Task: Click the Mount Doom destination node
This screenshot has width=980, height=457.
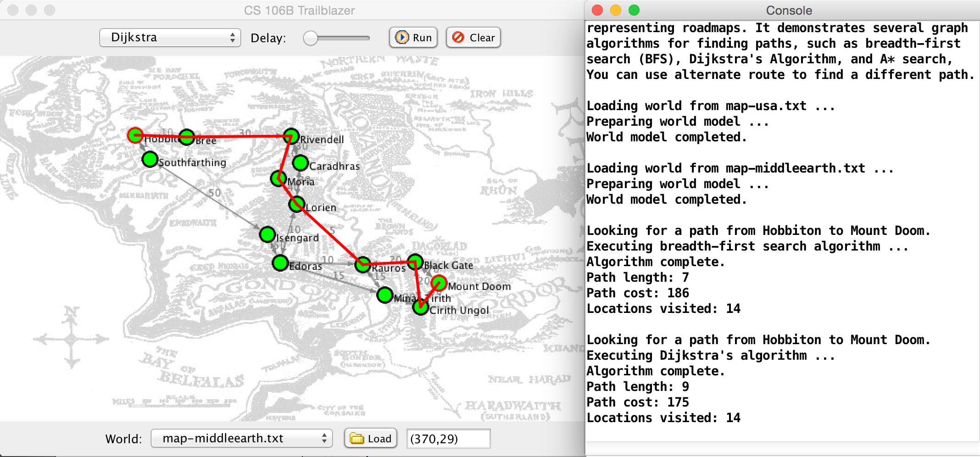Action: (439, 283)
